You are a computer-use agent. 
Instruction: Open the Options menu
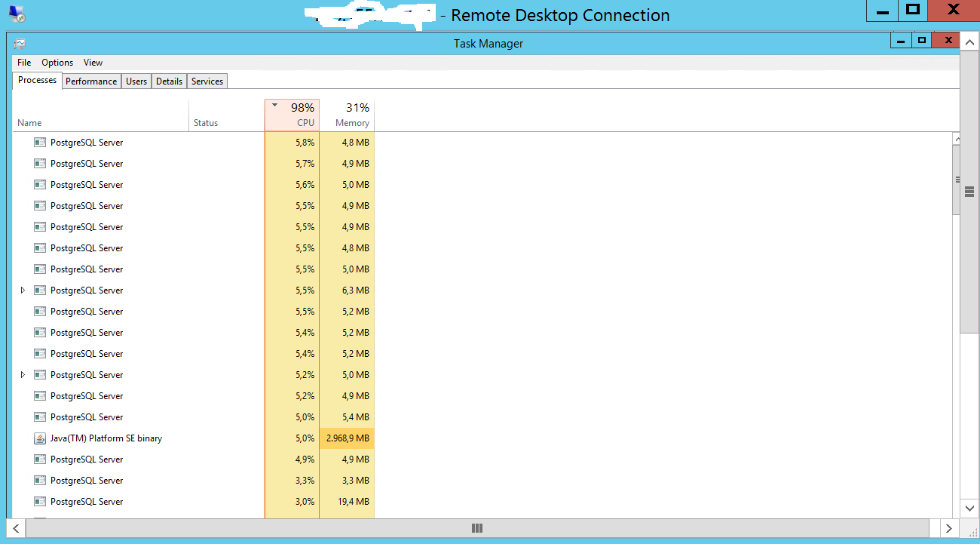[57, 63]
